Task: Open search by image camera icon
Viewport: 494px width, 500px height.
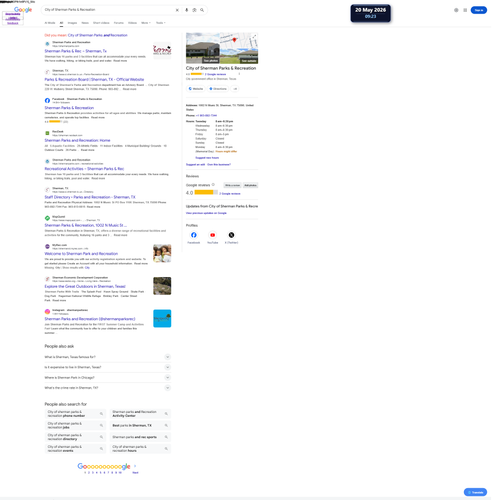Action: (195, 10)
